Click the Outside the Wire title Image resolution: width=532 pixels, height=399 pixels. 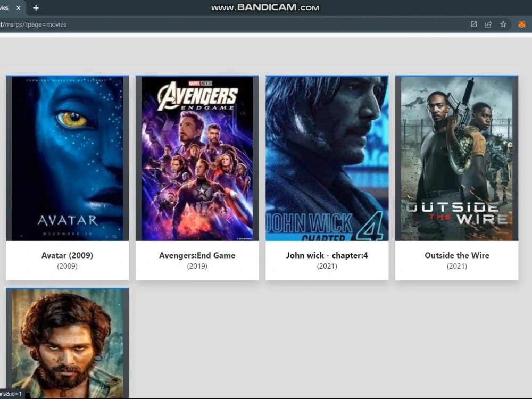pyautogui.click(x=456, y=255)
